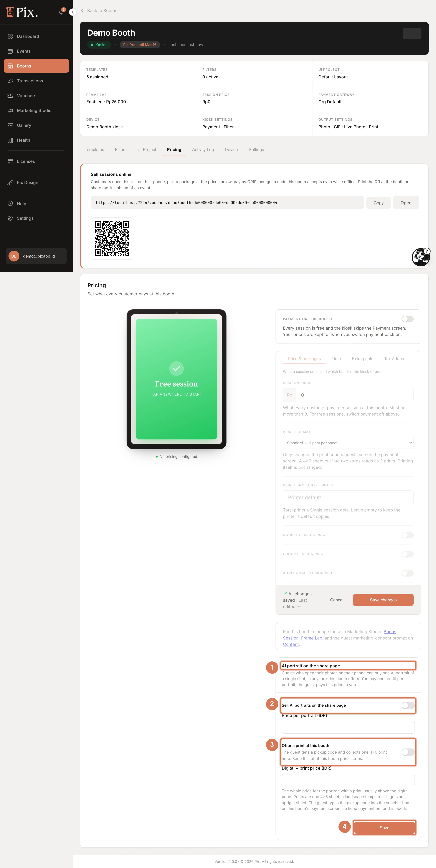Click the Prints included Printer default field
Viewport: 436px width, 868px height.
[348, 497]
